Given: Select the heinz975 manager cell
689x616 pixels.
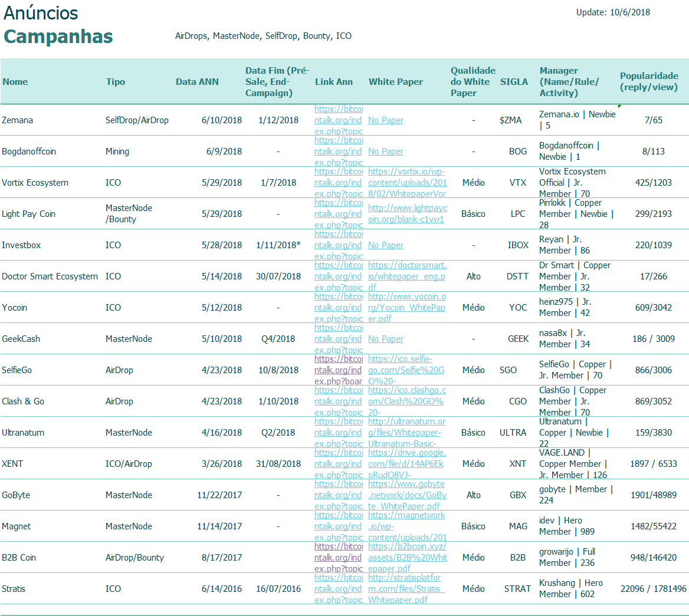Looking at the screenshot, I should click(565, 307).
